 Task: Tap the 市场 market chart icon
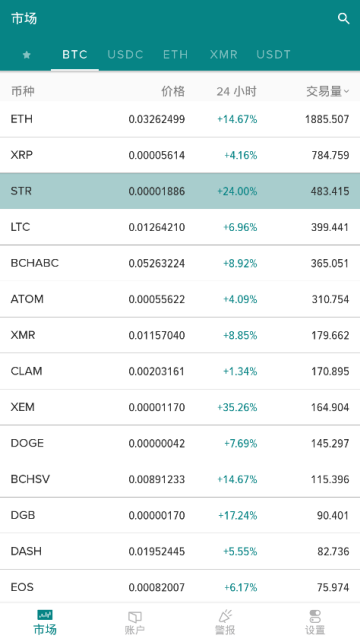coord(45,615)
